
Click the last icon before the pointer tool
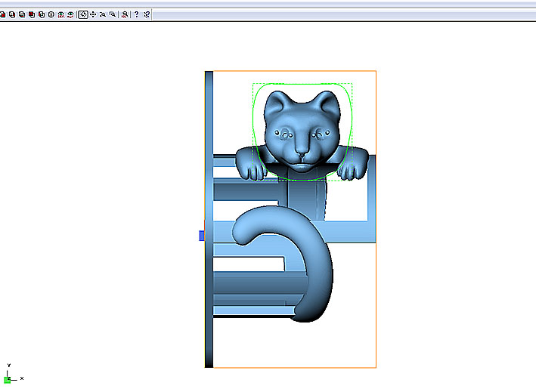(x=70, y=14)
